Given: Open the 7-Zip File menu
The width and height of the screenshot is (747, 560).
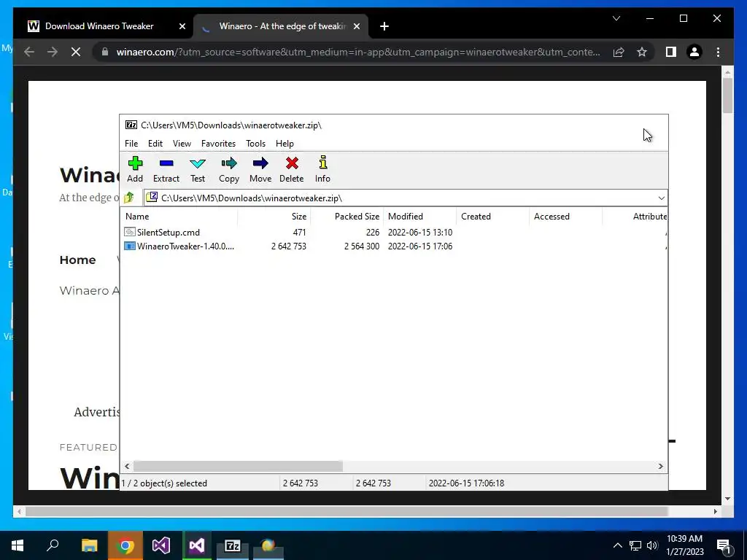Looking at the screenshot, I should [x=131, y=144].
